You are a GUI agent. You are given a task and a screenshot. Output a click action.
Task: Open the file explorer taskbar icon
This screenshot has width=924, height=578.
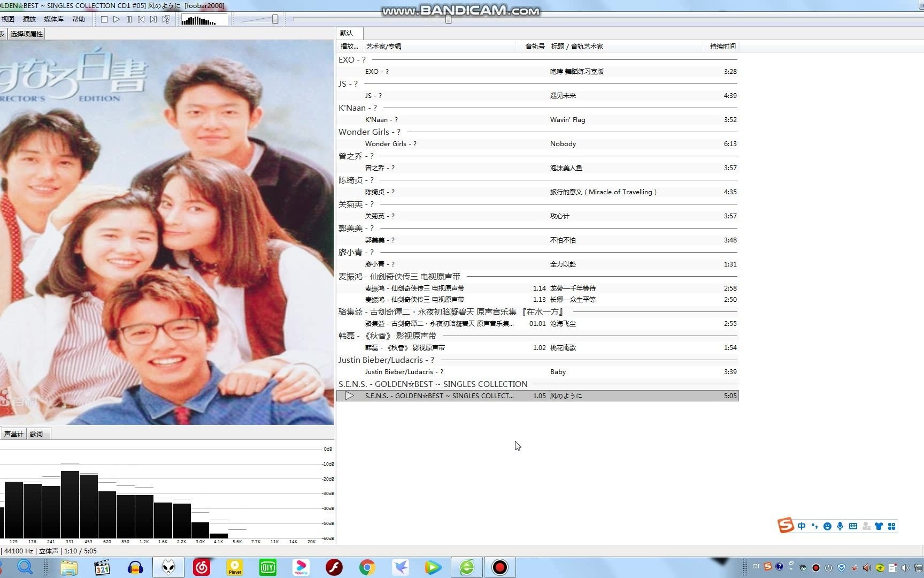pos(69,567)
